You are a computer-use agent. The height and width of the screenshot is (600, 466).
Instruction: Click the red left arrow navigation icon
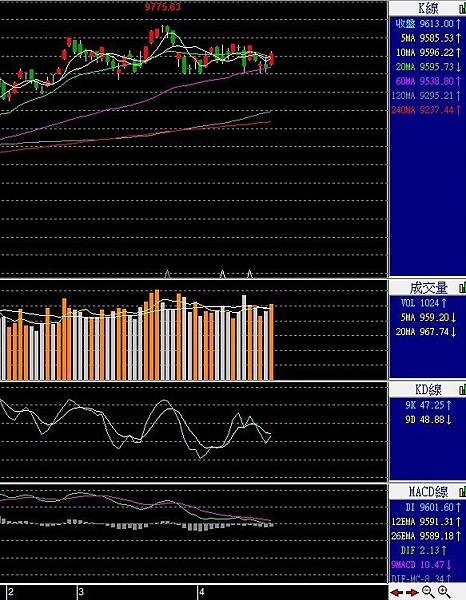click(x=397, y=592)
